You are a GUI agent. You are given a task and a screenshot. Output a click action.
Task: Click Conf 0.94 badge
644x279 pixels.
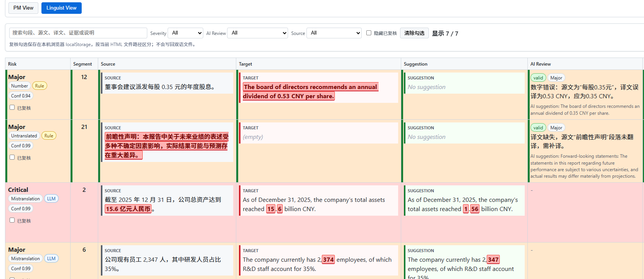(21, 96)
